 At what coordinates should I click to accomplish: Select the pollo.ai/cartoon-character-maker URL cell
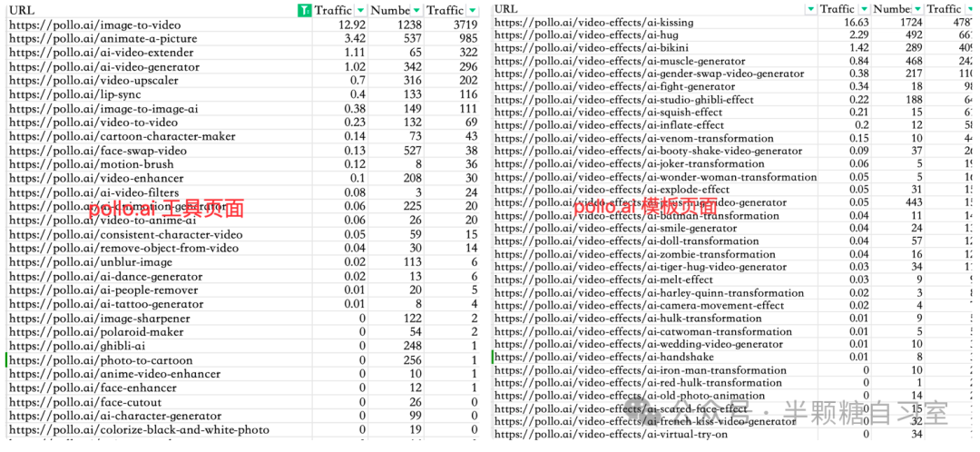[x=159, y=136]
